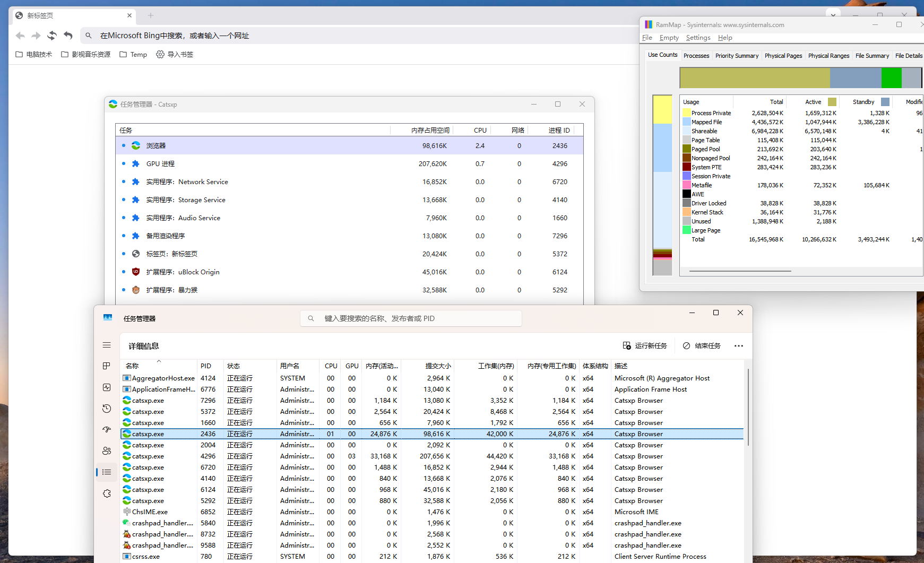Open the three-dot more options menu
Image resolution: width=924 pixels, height=563 pixels.
[738, 346]
